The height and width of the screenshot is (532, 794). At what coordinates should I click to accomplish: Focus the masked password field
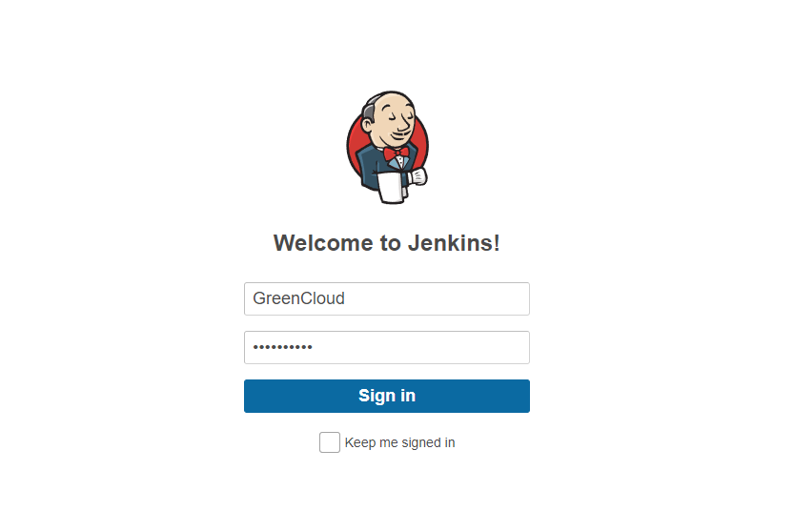387,348
